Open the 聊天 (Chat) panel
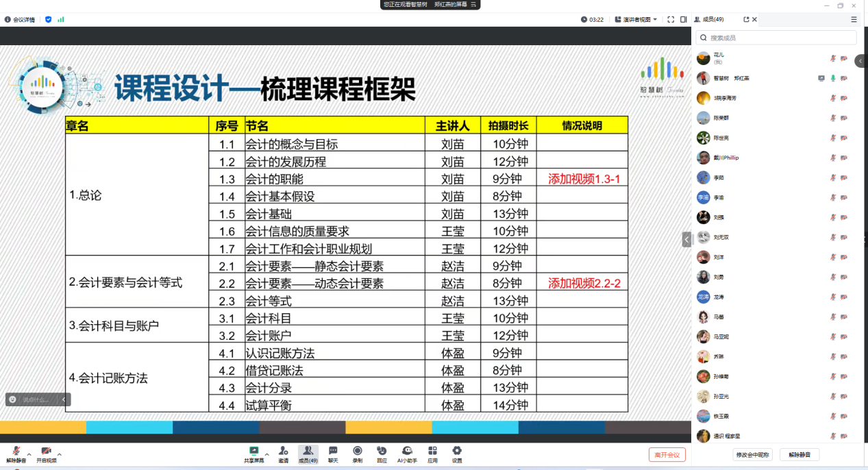The image size is (868, 470). click(x=333, y=454)
